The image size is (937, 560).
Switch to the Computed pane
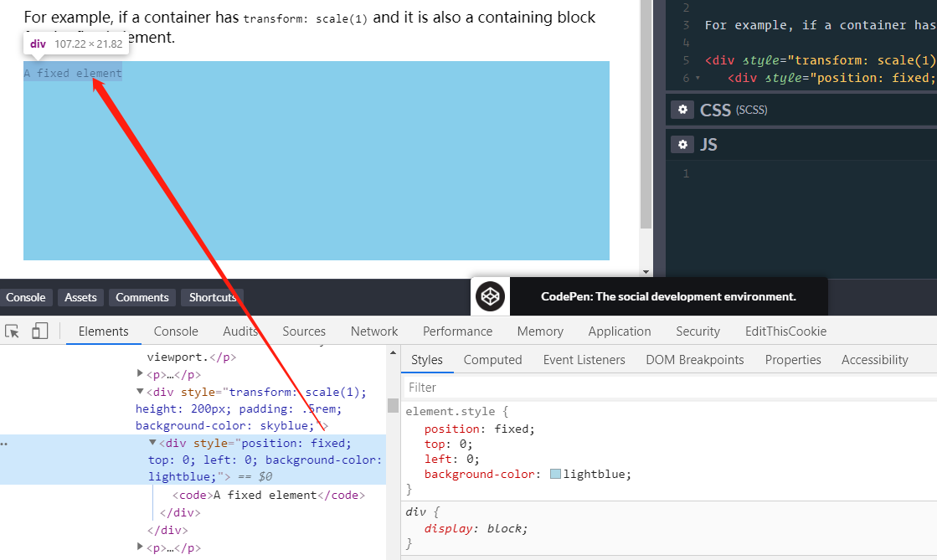pos(493,360)
